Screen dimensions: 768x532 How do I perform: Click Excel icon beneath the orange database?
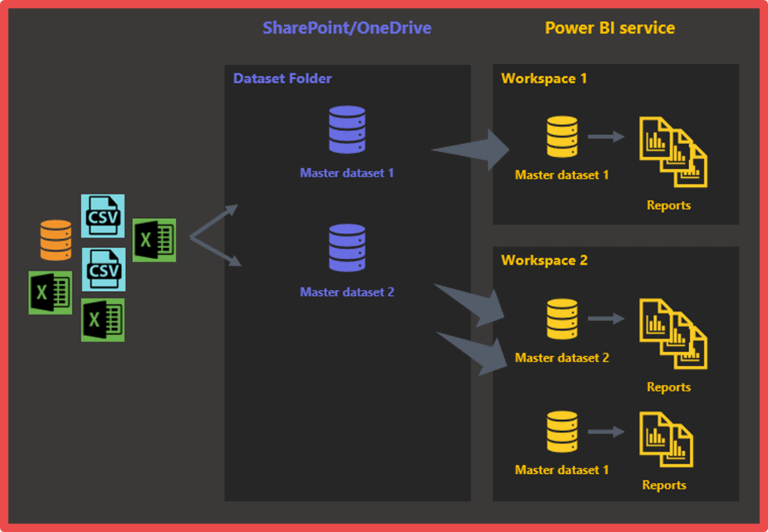[x=50, y=292]
